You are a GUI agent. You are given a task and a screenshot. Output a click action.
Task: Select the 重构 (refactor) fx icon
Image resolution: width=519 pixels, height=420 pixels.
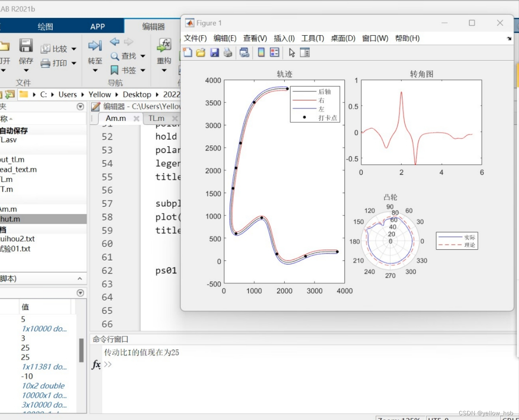[164, 44]
